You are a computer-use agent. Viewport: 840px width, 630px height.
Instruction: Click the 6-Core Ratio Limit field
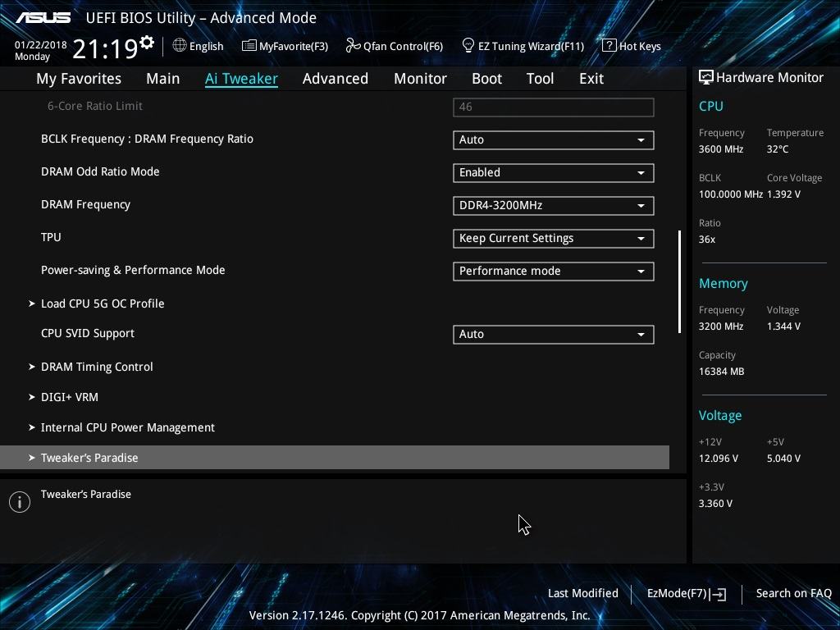[x=554, y=107]
